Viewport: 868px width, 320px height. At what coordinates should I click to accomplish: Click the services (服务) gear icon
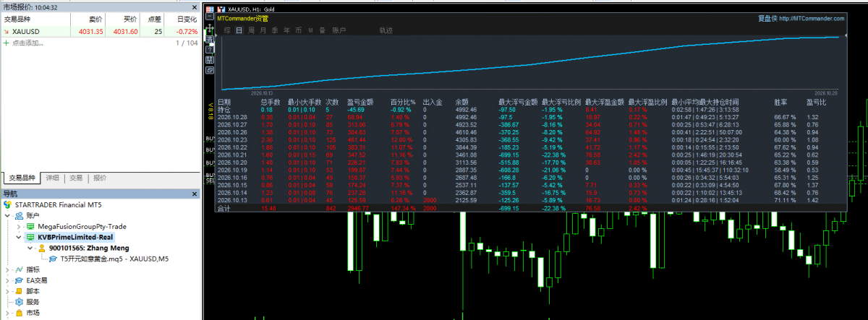20,302
